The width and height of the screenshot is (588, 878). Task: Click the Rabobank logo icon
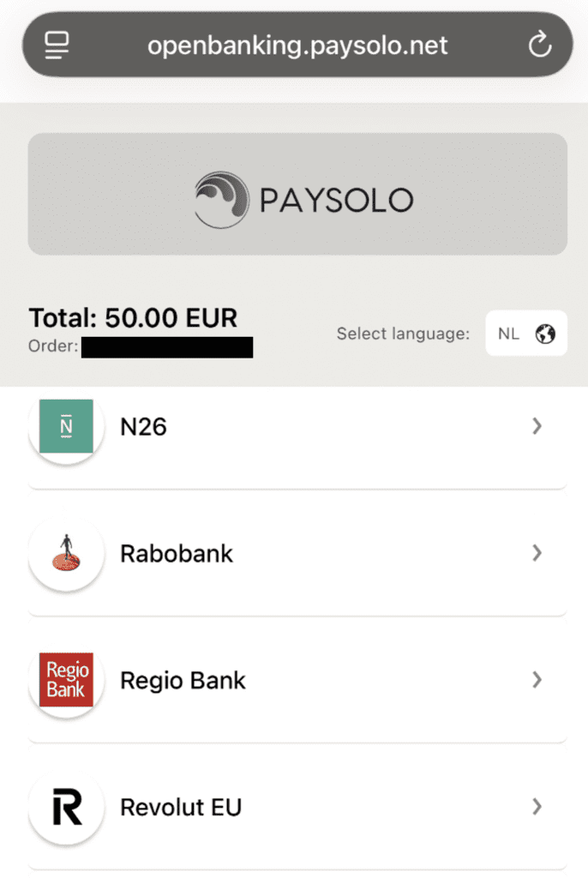coord(66,553)
